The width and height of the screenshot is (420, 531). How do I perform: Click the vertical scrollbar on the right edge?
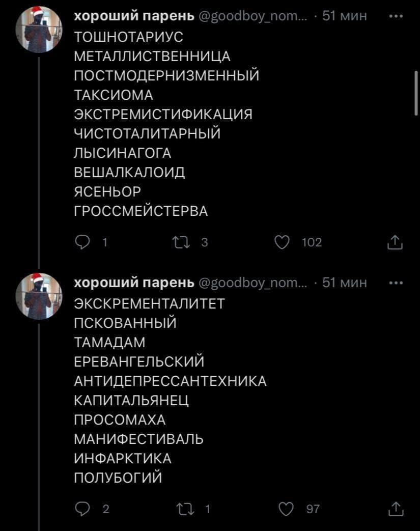pos(416,94)
